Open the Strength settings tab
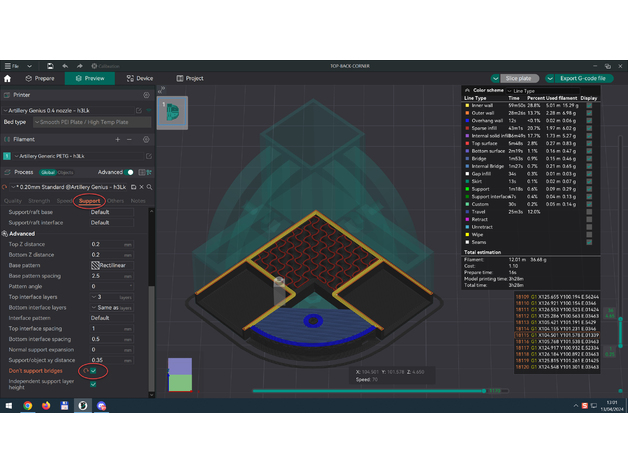 (39, 200)
